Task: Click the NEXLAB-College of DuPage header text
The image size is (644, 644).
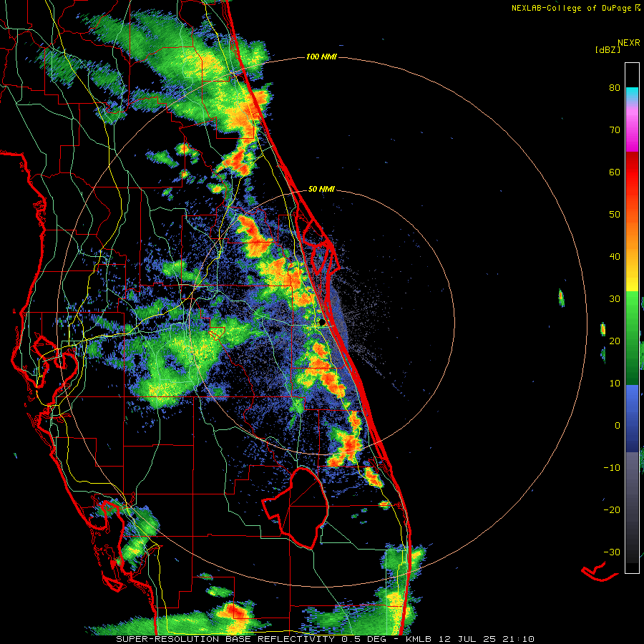Action: point(576,8)
